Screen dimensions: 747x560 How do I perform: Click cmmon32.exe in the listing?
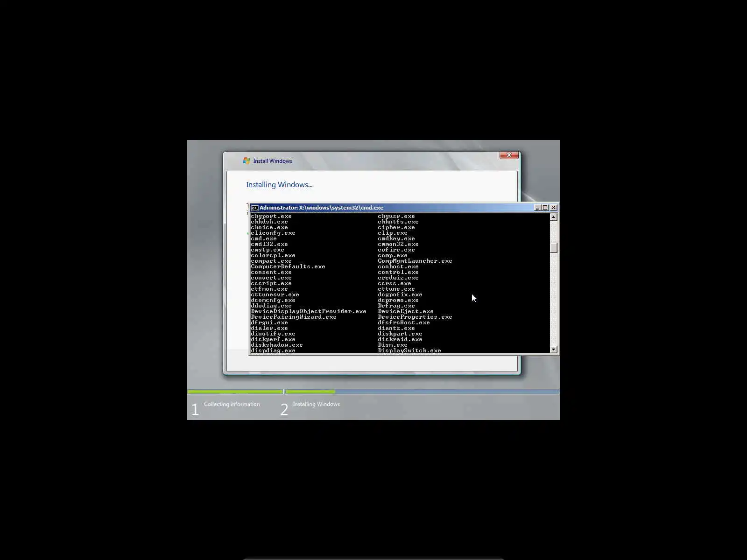pos(398,244)
